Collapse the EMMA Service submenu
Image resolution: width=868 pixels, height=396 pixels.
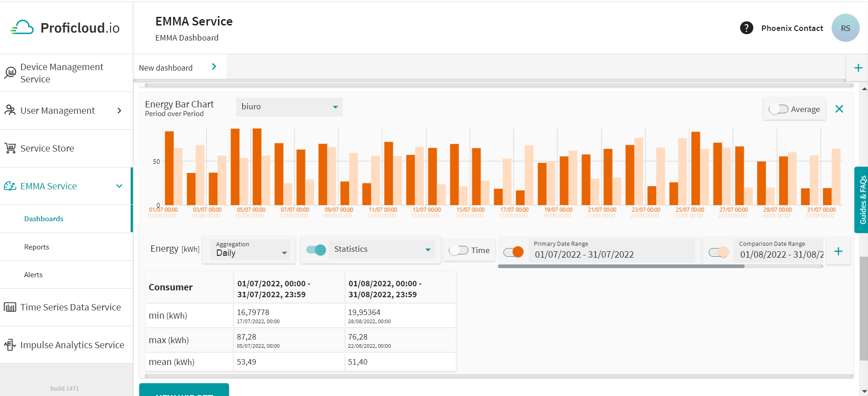[119, 186]
